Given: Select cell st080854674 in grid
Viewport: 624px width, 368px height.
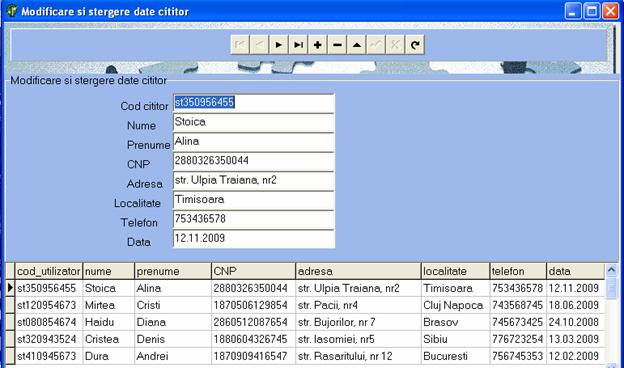Looking at the screenshot, I should pos(49,322).
